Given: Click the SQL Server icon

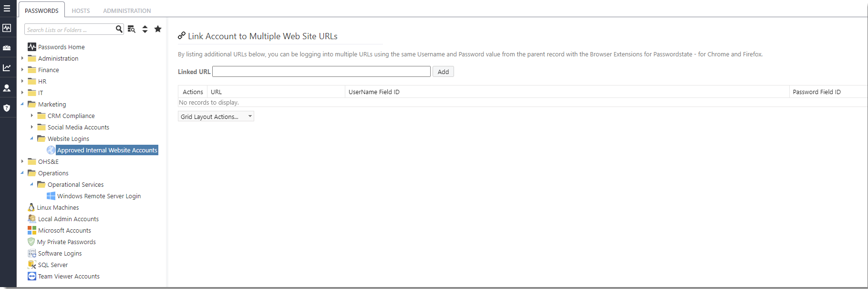Looking at the screenshot, I should point(32,265).
